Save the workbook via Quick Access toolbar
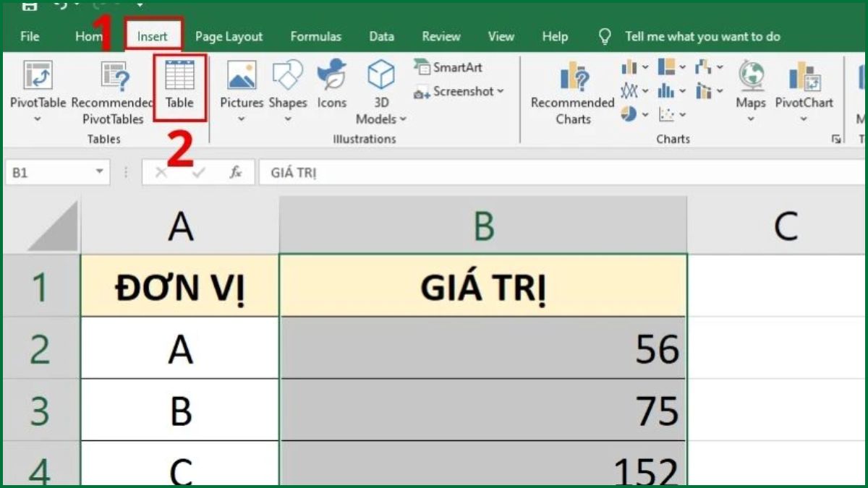 coord(28,6)
